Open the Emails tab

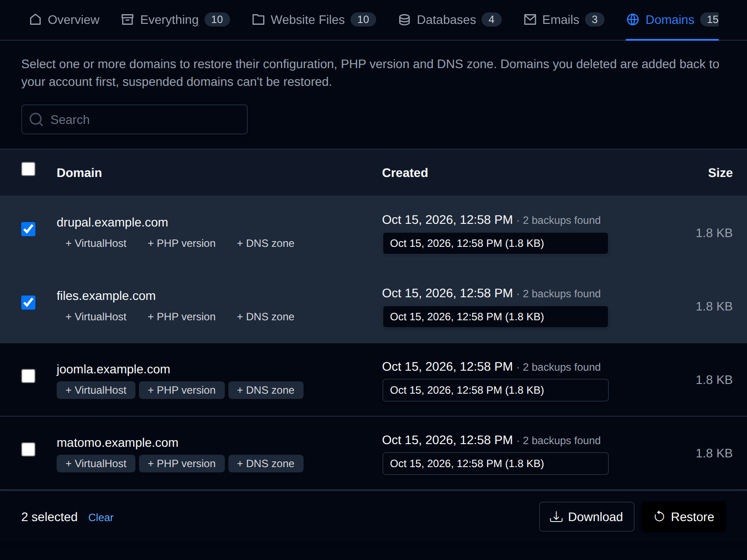tap(564, 20)
